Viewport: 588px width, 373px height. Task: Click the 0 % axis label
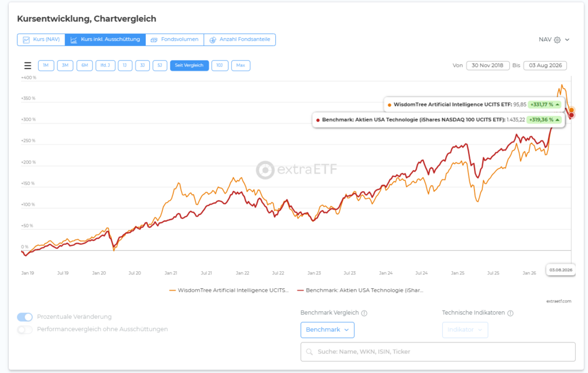coord(25,247)
